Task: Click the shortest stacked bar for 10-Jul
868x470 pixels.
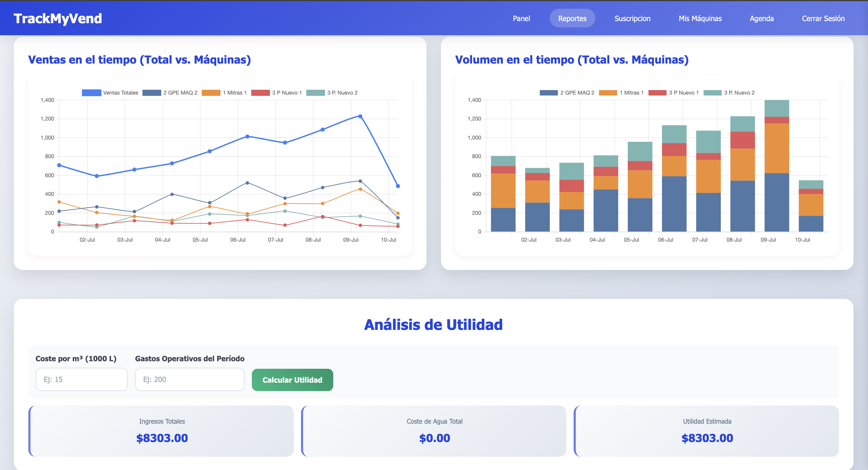Action: click(x=811, y=206)
